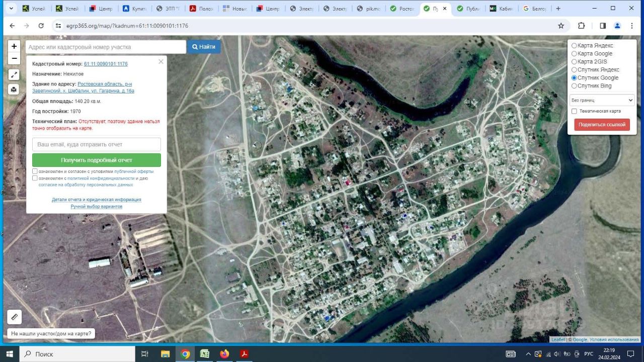Accept политикой конфиденциальности checkbox
644x362 pixels.
tap(35, 178)
